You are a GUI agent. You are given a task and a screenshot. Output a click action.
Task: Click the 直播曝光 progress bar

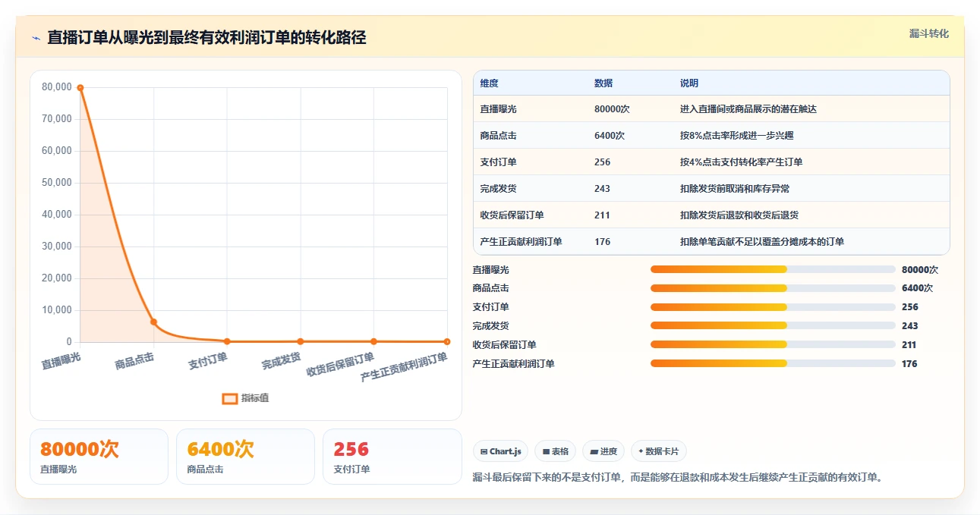click(x=773, y=269)
